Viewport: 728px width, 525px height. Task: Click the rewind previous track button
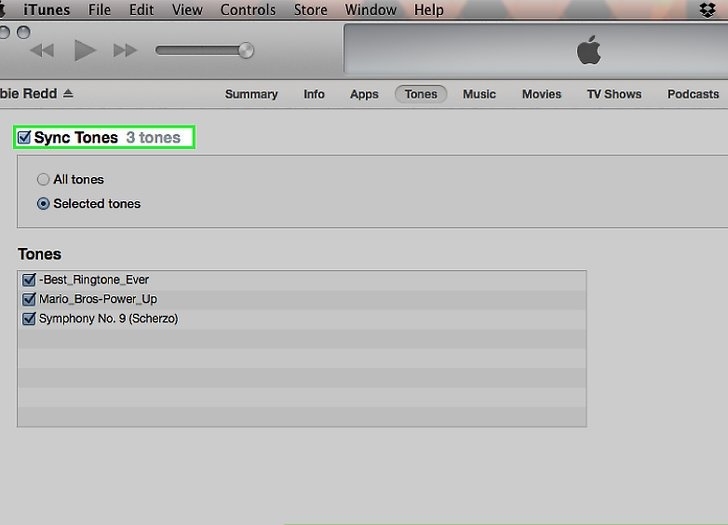[x=42, y=50]
